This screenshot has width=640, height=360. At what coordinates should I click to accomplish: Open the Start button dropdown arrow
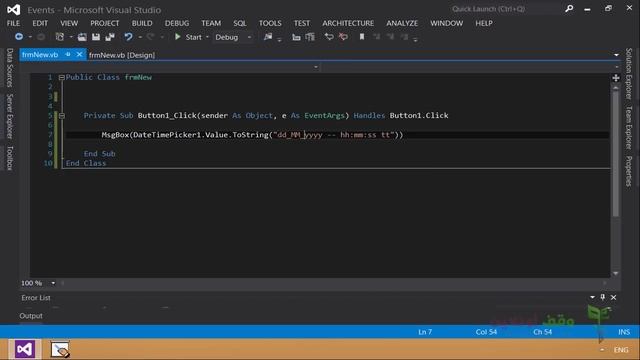(x=207, y=37)
